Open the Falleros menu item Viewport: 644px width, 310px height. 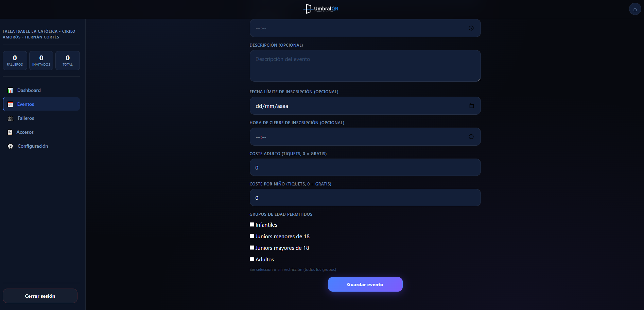coord(41,118)
